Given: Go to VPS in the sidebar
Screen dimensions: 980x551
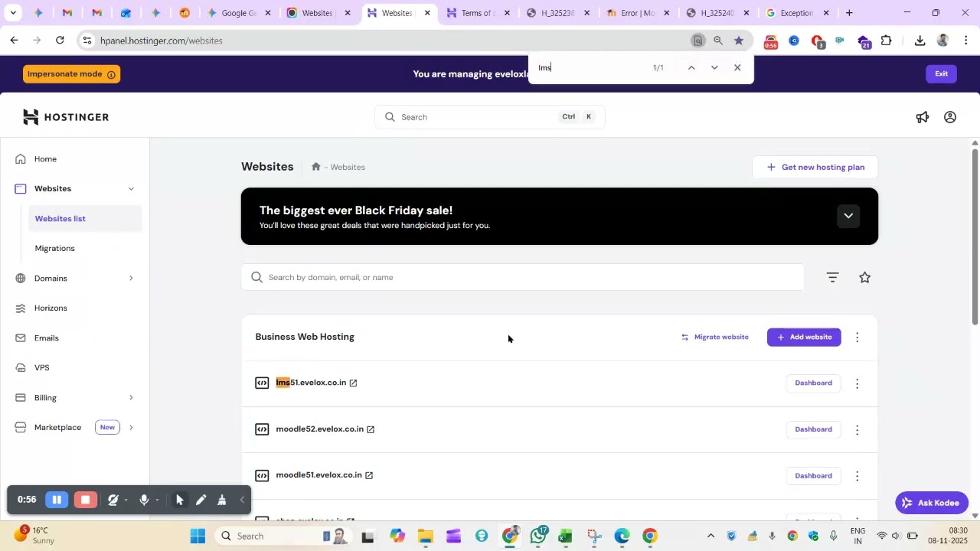Looking at the screenshot, I should pyautogui.click(x=41, y=368).
